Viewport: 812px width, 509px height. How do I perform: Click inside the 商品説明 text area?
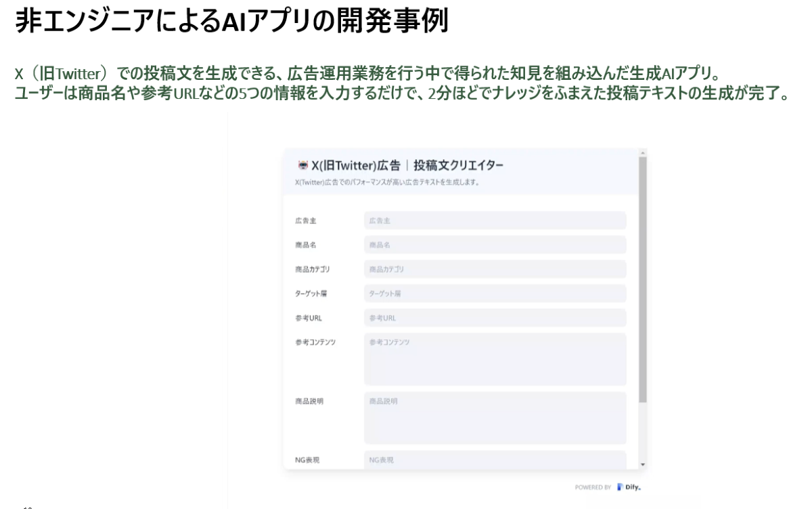(x=495, y=418)
